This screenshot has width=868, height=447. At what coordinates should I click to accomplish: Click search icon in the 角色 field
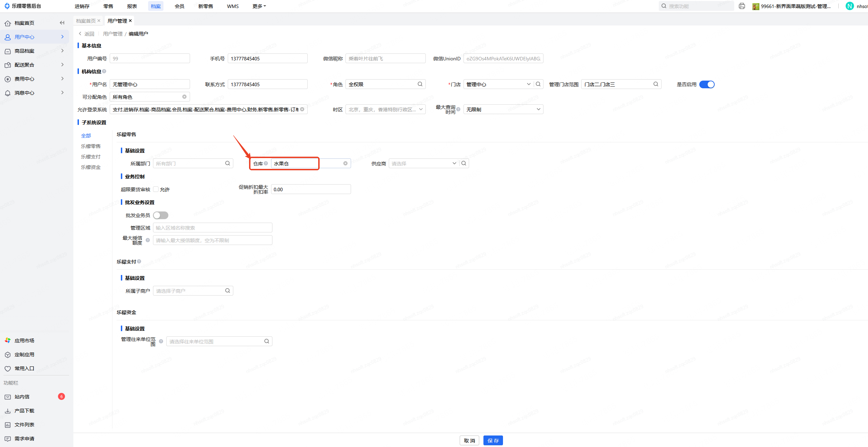pyautogui.click(x=420, y=84)
